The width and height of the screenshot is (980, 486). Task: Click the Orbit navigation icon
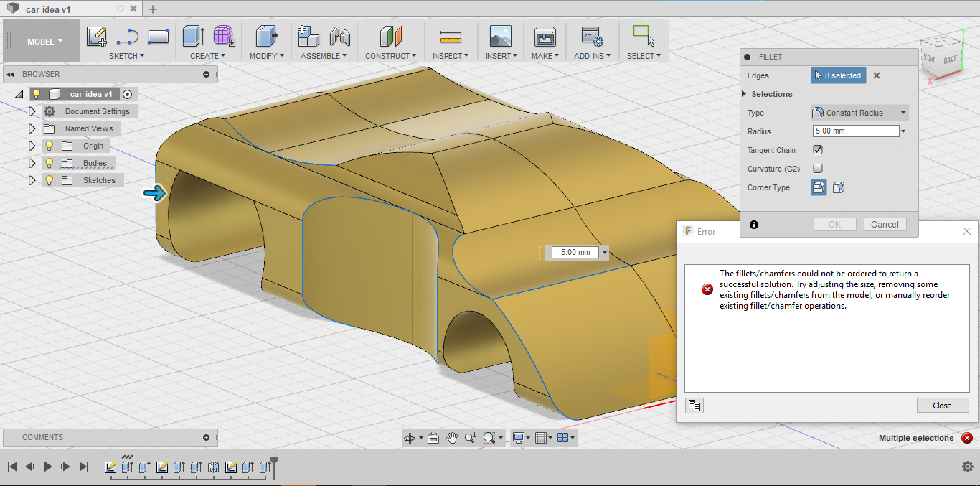tap(410, 437)
